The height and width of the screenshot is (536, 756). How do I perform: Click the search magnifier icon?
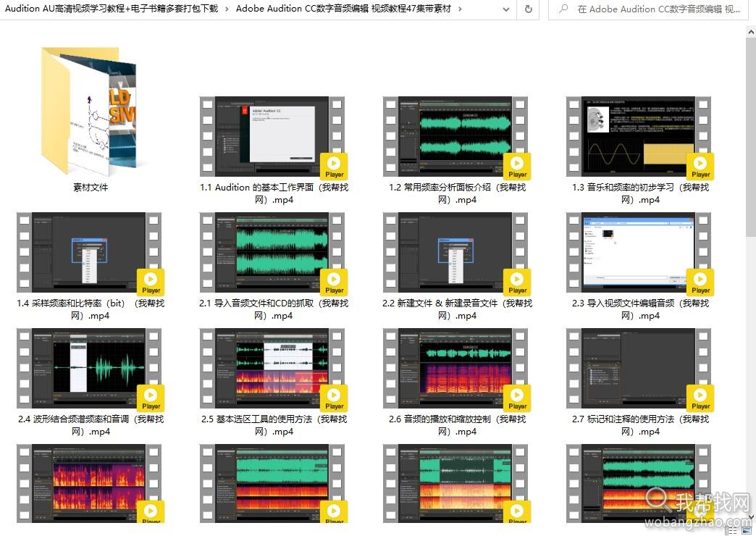point(563,9)
